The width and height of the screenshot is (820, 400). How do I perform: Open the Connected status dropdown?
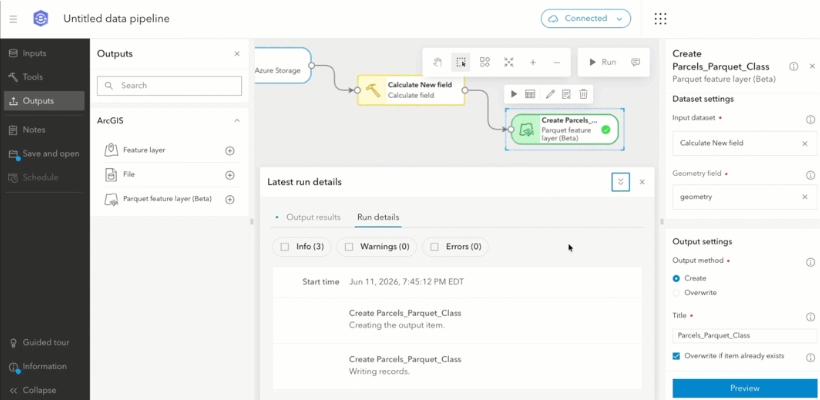[x=586, y=18]
